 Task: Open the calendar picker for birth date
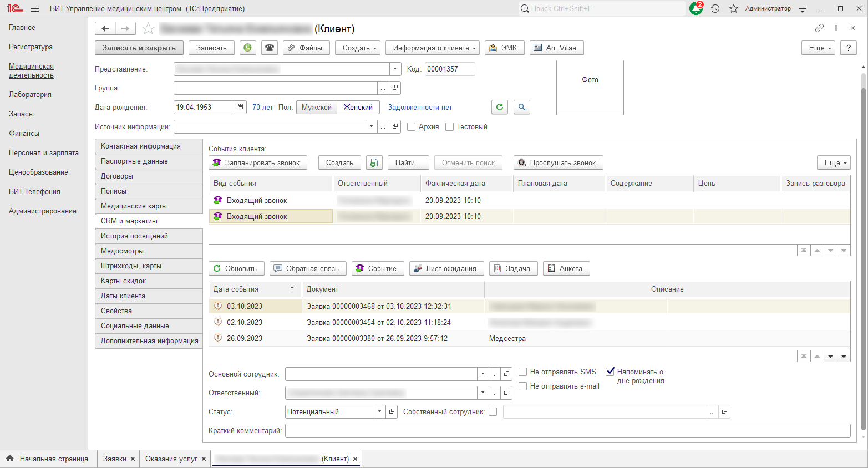tap(241, 107)
